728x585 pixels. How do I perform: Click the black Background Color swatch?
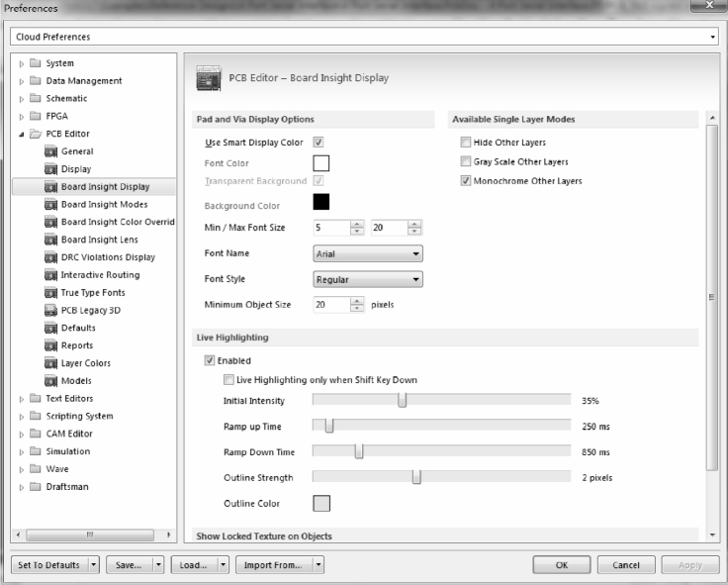(x=321, y=202)
